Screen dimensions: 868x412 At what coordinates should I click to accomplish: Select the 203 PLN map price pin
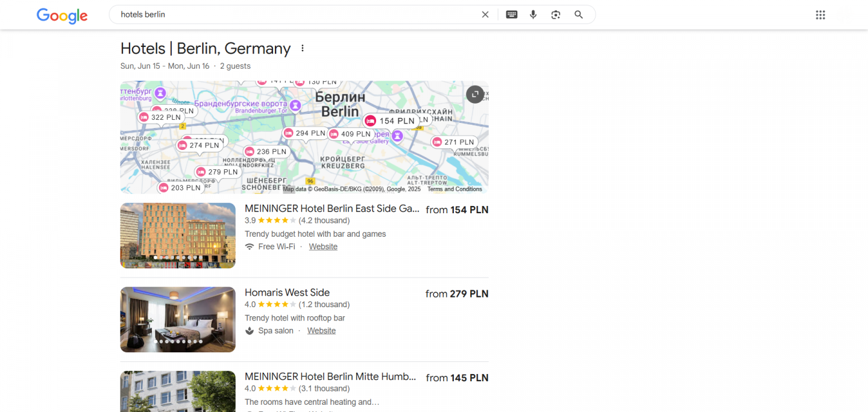tap(180, 188)
